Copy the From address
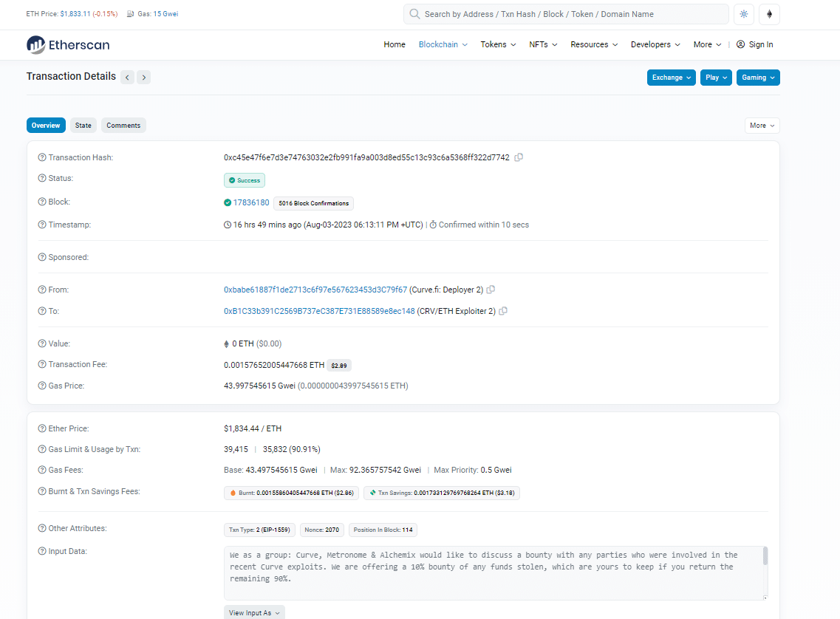 click(x=491, y=290)
